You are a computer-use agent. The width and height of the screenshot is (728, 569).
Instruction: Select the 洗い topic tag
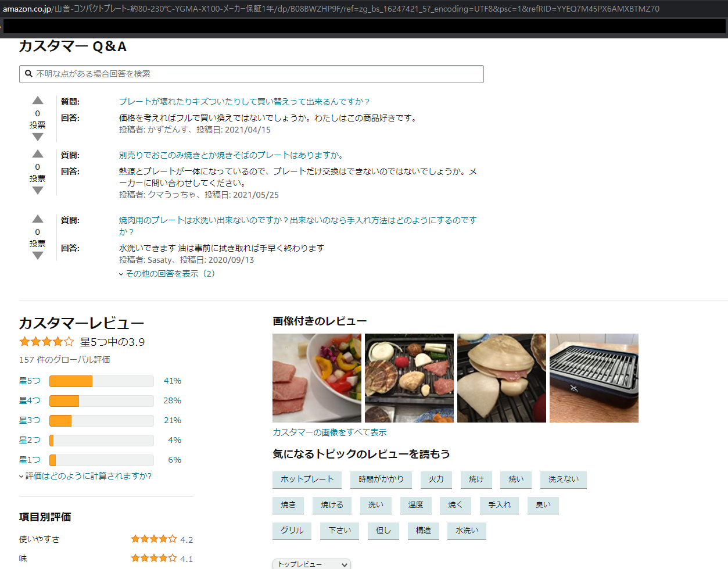(376, 505)
